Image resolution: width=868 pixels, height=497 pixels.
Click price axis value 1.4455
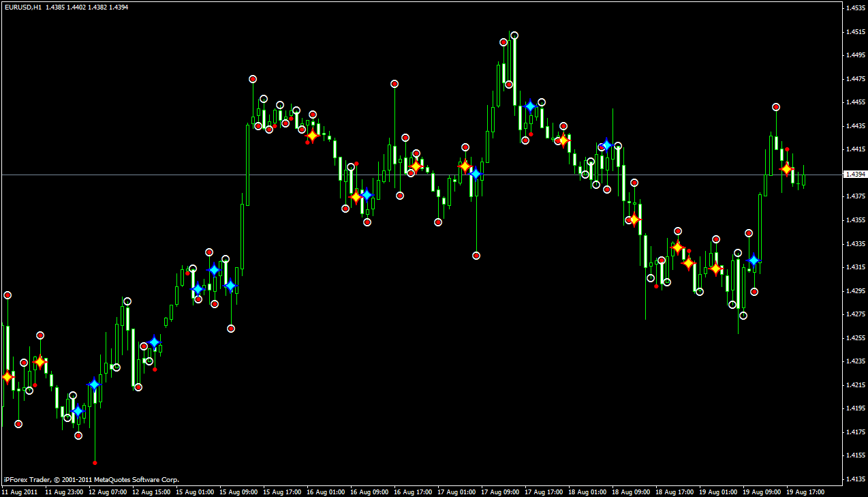click(855, 102)
